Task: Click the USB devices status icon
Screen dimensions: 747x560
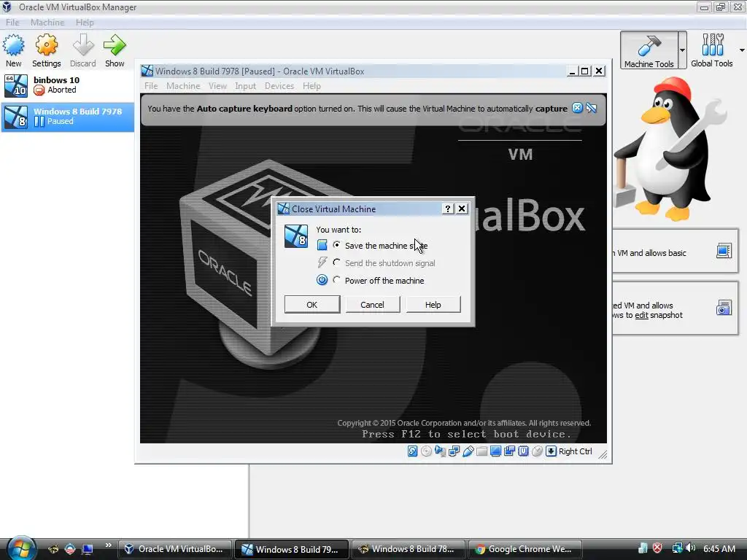Action: (x=468, y=451)
